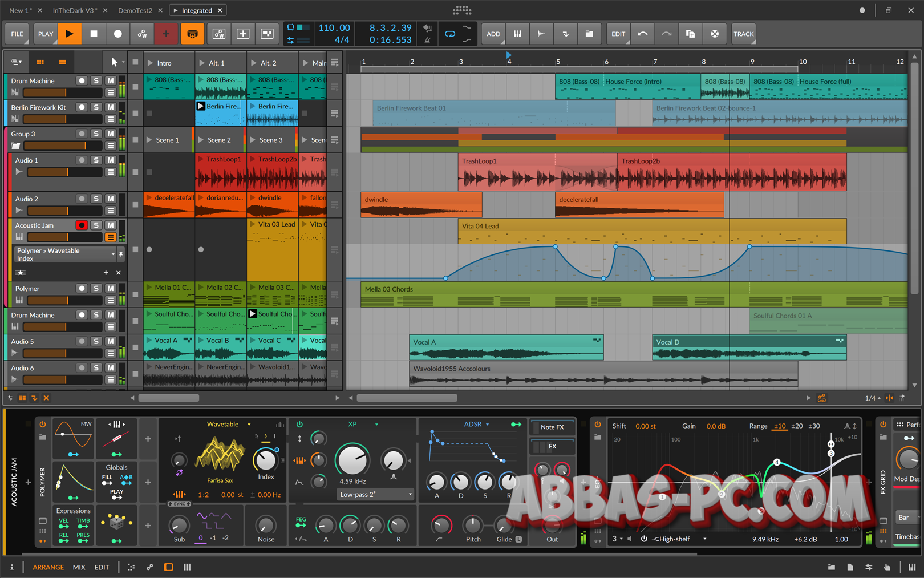
Task: Click the metronome icon in the transport area
Action: pyautogui.click(x=427, y=40)
